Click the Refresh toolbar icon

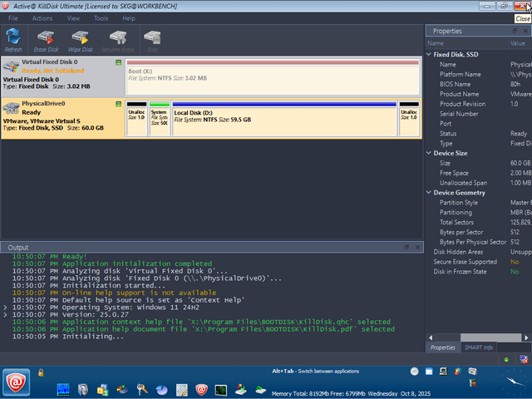(x=13, y=38)
